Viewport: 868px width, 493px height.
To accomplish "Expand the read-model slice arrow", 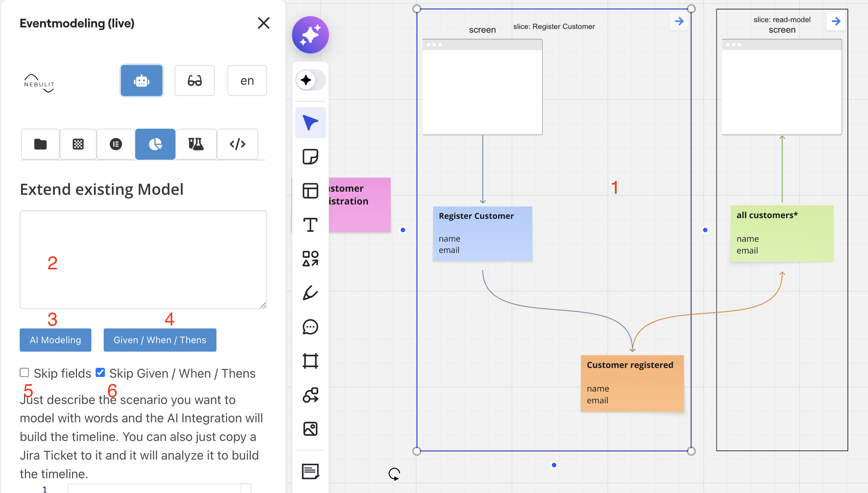I will (836, 21).
